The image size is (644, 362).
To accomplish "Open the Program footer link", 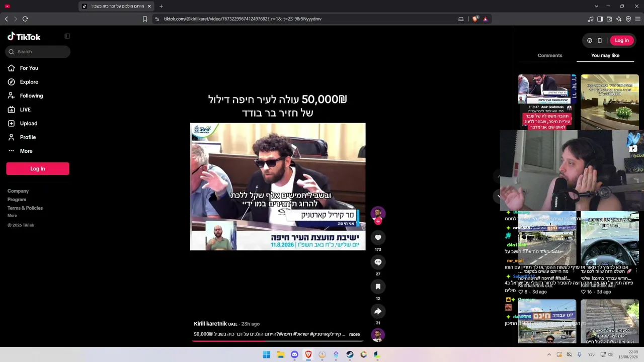I will (x=17, y=200).
